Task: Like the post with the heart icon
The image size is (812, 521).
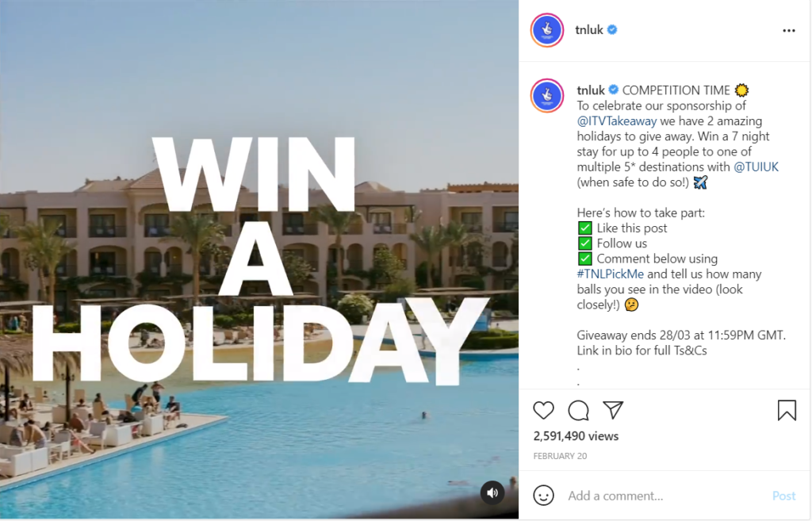Action: tap(543, 410)
